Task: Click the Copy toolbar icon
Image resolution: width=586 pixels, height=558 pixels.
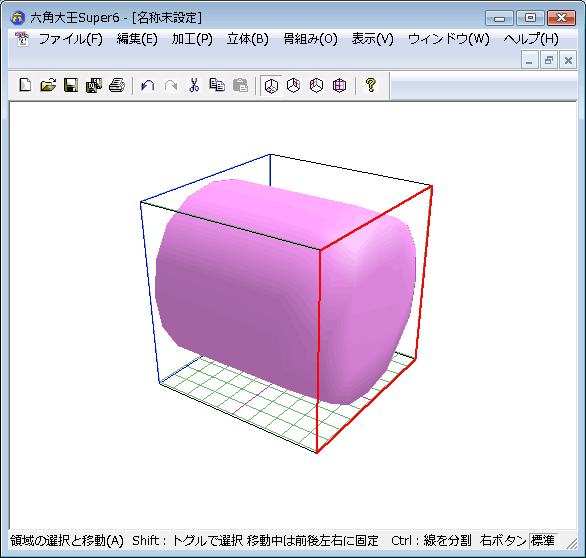Action: pyautogui.click(x=217, y=86)
